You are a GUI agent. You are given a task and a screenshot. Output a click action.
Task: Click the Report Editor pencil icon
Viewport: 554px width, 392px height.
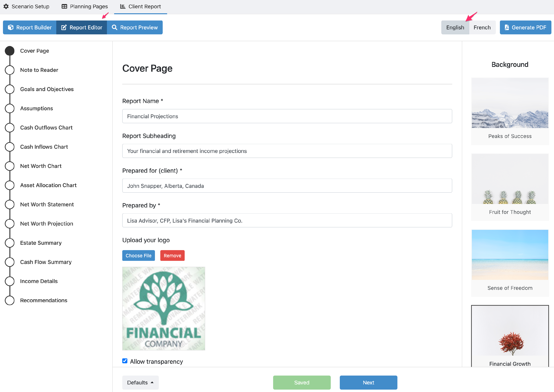[64, 28]
